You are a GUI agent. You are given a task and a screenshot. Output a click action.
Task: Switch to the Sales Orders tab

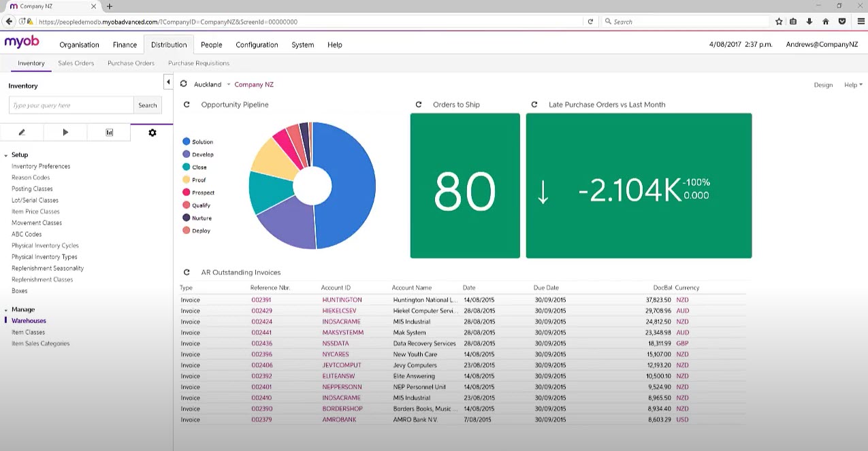tap(76, 63)
